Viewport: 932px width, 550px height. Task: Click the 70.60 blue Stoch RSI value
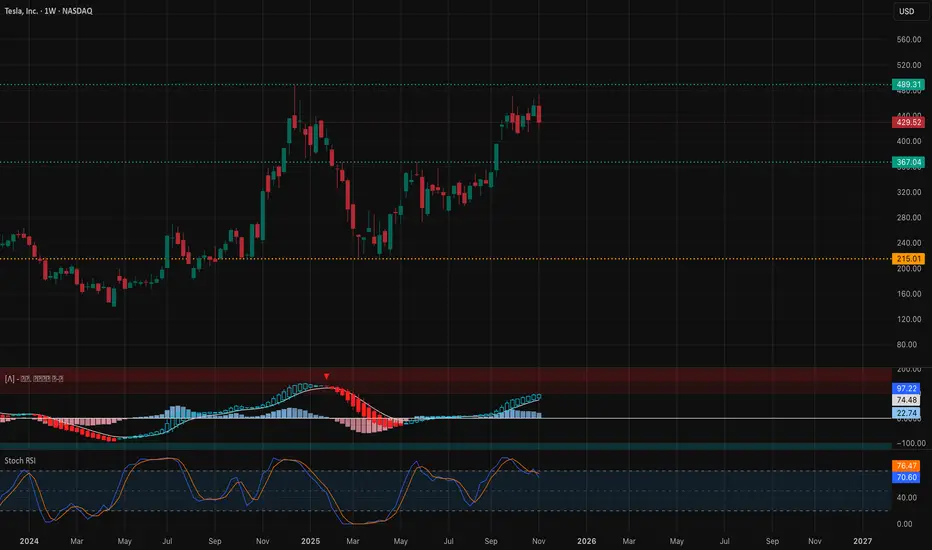(x=906, y=477)
